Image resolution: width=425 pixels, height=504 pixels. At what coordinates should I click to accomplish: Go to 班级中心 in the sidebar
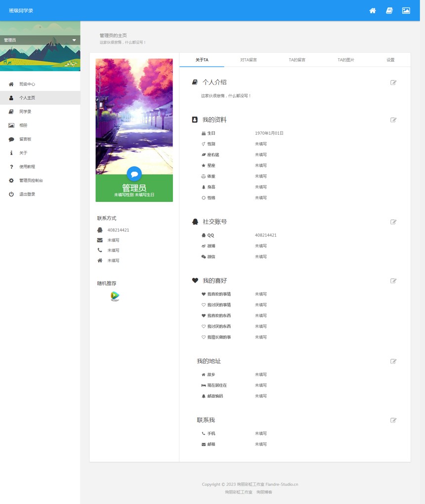(x=40, y=84)
